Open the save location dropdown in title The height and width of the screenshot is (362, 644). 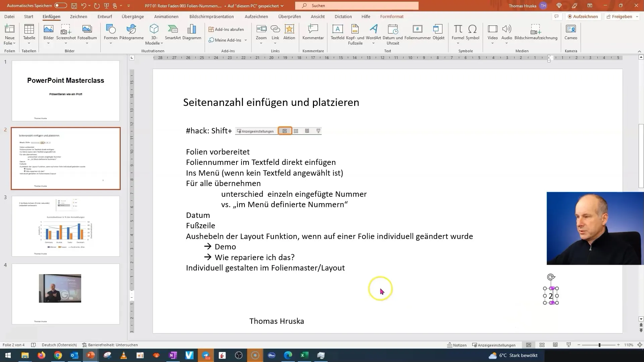coord(282,6)
